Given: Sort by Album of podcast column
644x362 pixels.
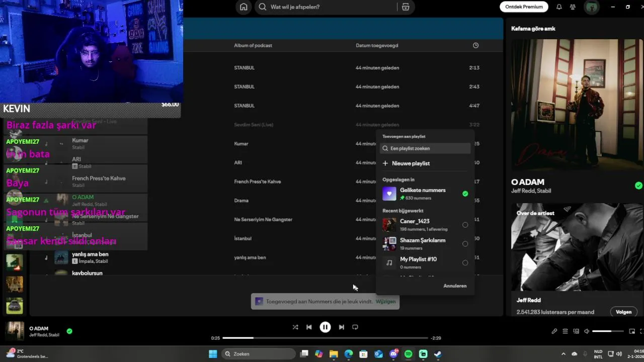Looking at the screenshot, I should pos(253,45).
